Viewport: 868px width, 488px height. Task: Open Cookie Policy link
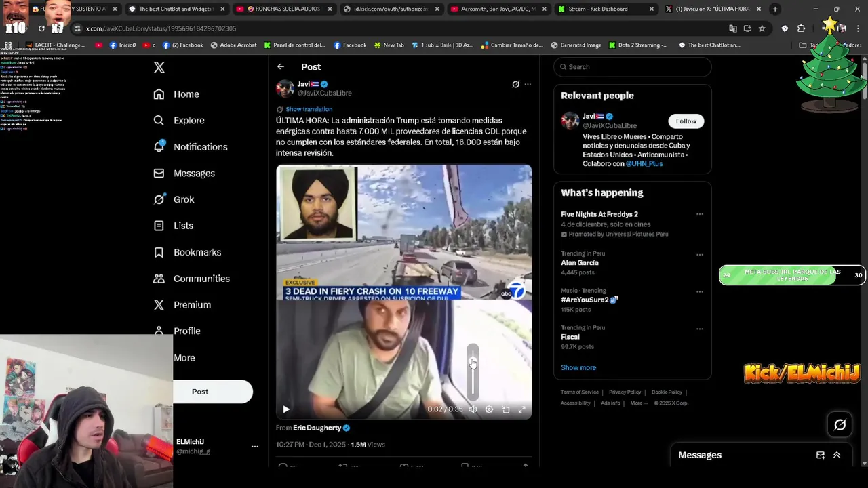667,392
